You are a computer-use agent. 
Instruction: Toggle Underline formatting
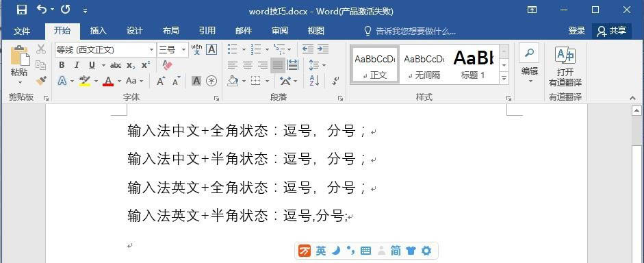pos(92,65)
